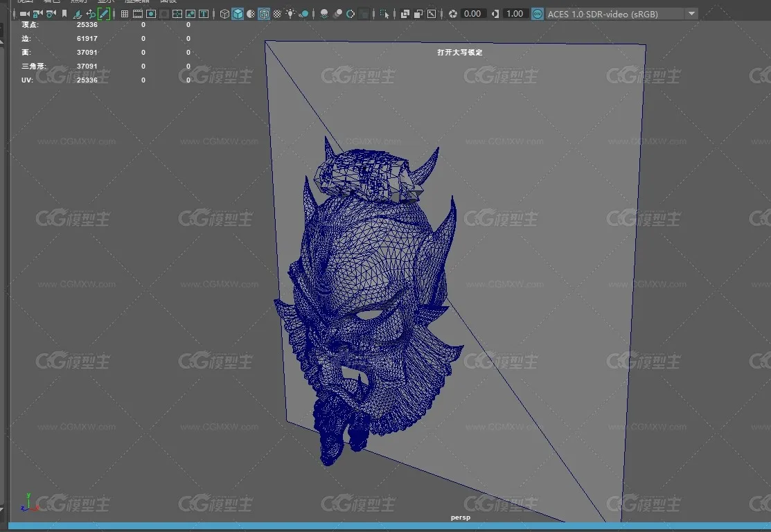Screen dimensions: 771x532
Task: Click the Isolate Select icon
Action: pyautogui.click(x=384, y=14)
